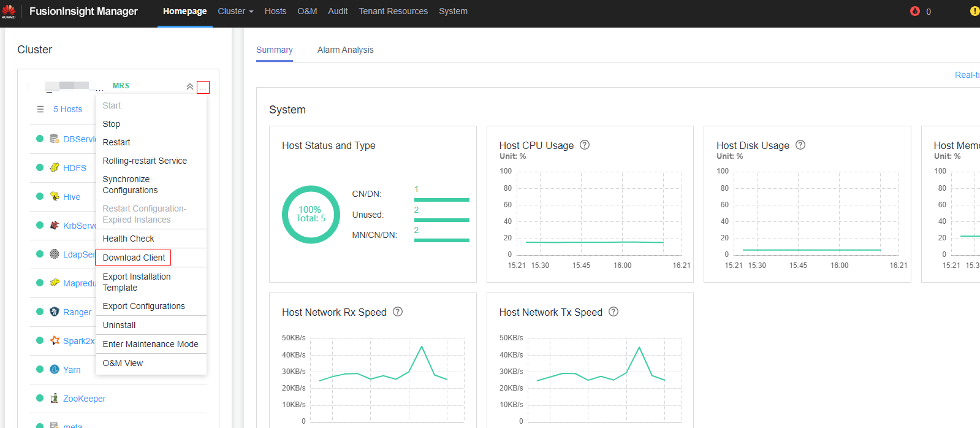Viewport: 980px width, 428px height.
Task: Open the O&M navigation item
Action: (x=307, y=11)
